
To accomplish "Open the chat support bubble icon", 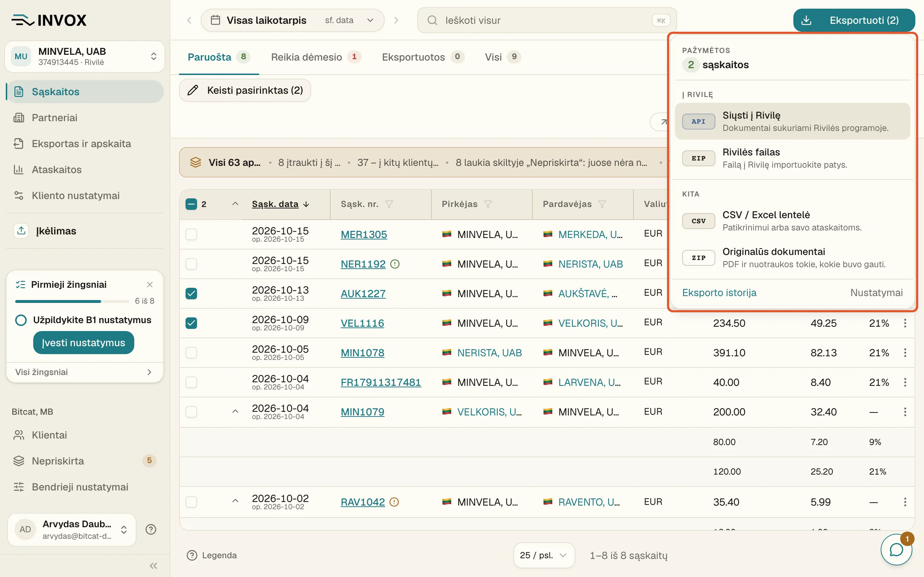I will (x=896, y=550).
